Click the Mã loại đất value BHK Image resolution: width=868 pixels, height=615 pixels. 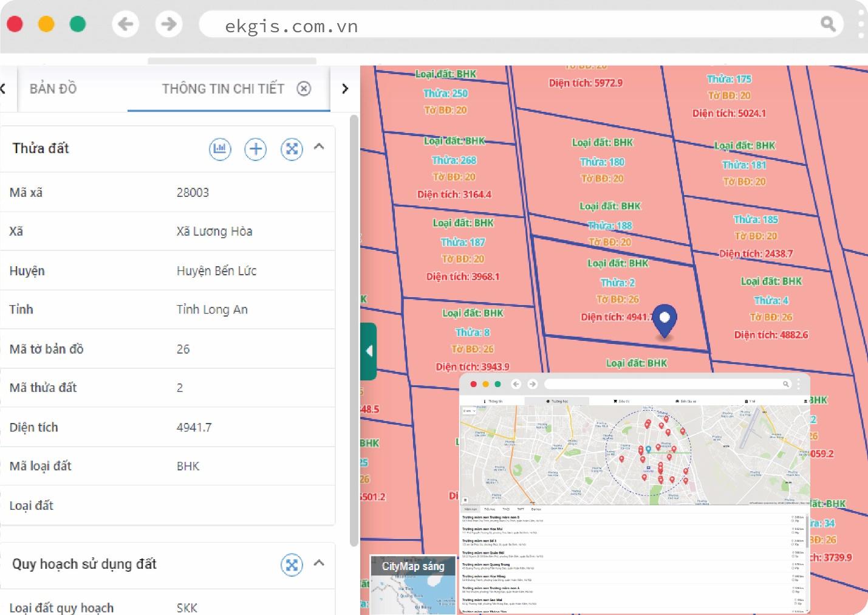coord(188,466)
